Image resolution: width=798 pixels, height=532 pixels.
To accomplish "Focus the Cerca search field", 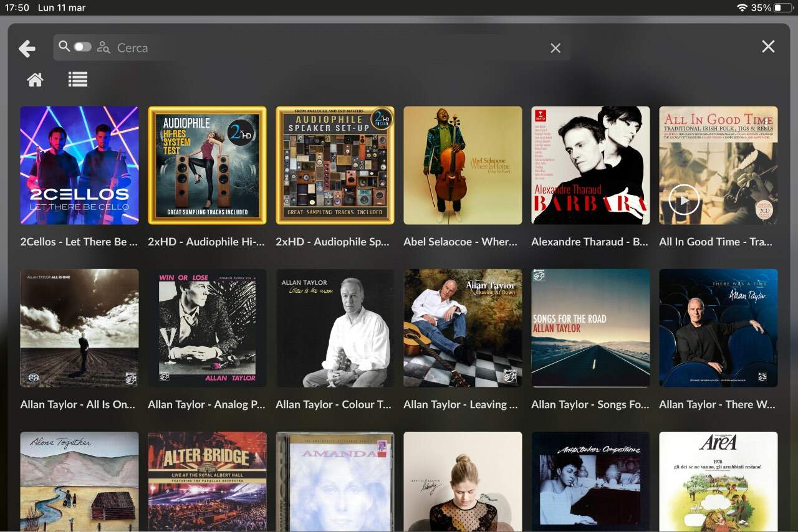I will tap(312, 47).
